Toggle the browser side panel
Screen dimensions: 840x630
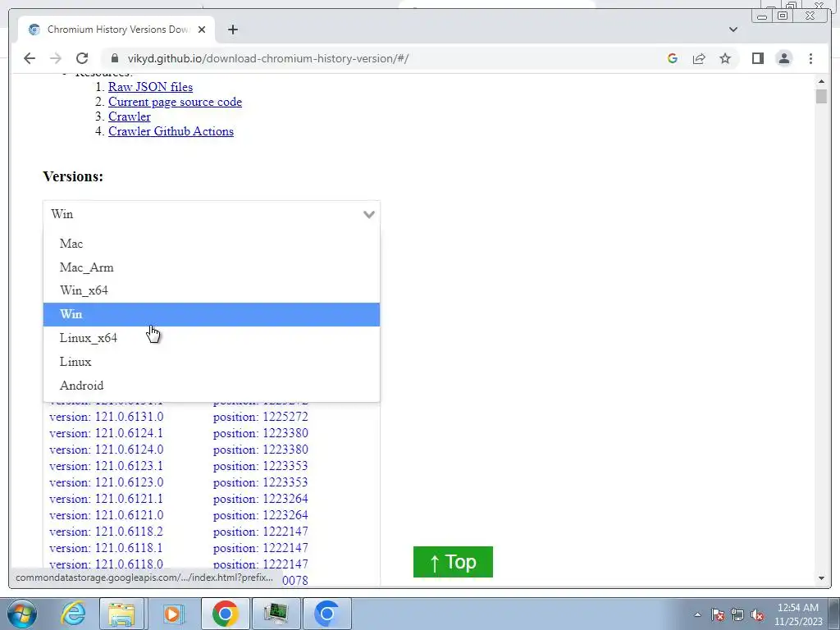[x=757, y=58]
